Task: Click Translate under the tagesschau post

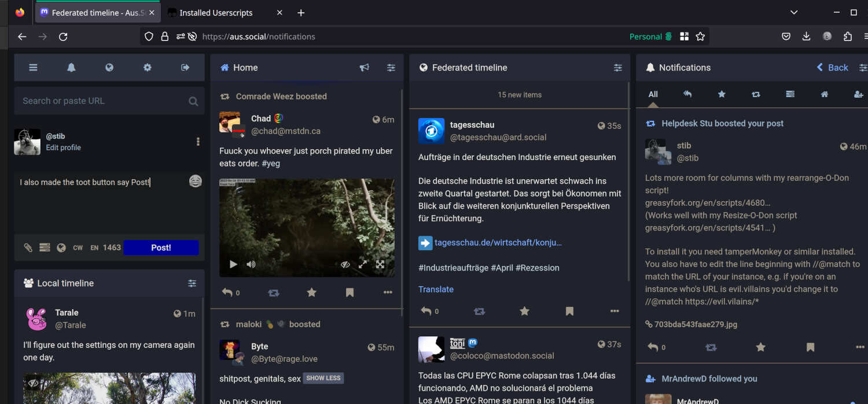Action: tap(436, 289)
